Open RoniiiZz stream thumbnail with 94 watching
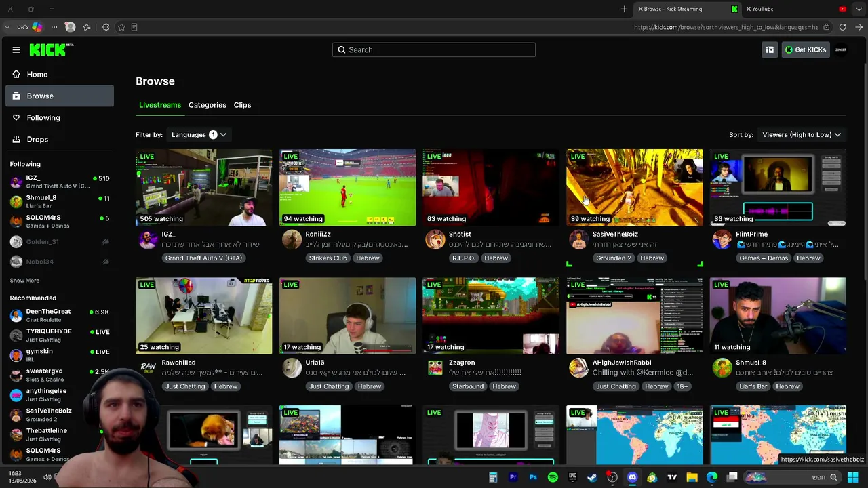The image size is (868, 488). pyautogui.click(x=347, y=187)
